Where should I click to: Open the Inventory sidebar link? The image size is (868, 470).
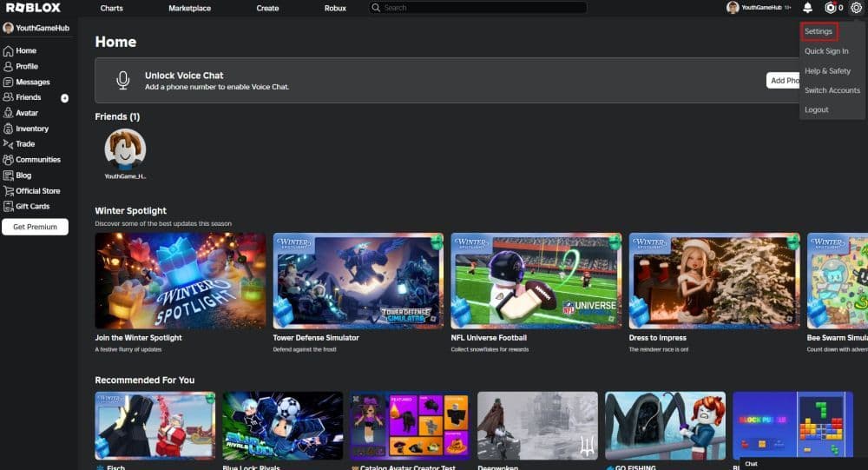tap(32, 129)
